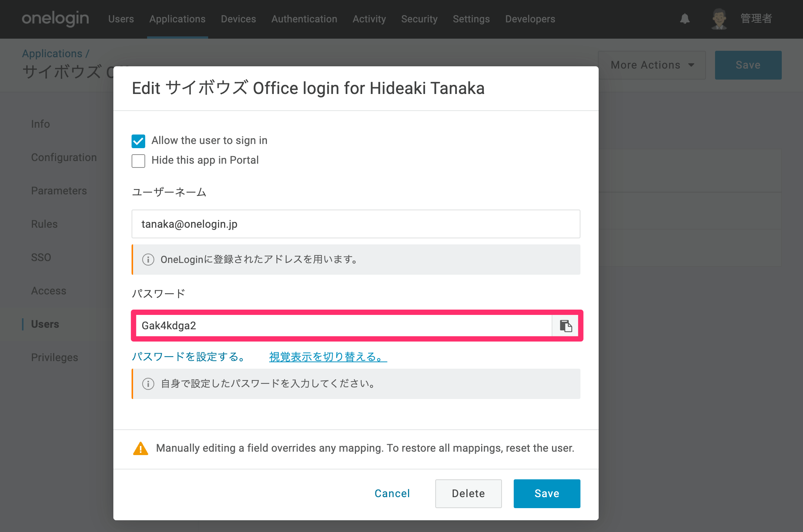Open the Devices menu
Screen dimensions: 803x532
238,19
